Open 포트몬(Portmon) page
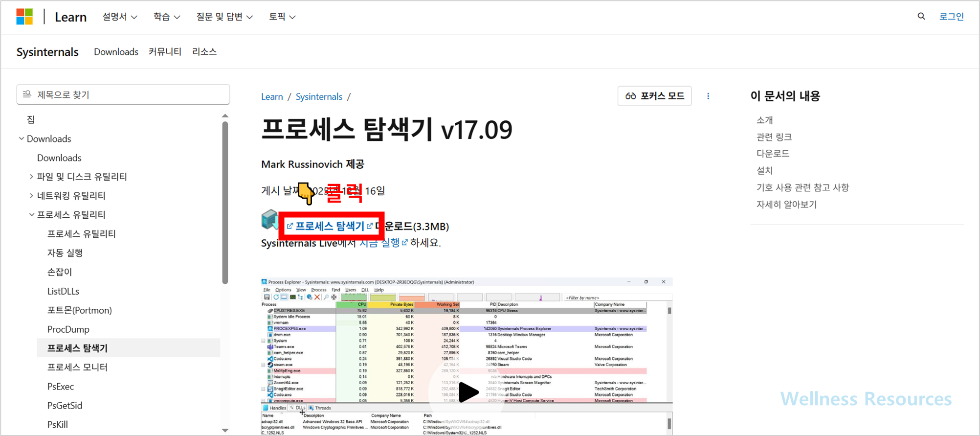 pyautogui.click(x=79, y=310)
